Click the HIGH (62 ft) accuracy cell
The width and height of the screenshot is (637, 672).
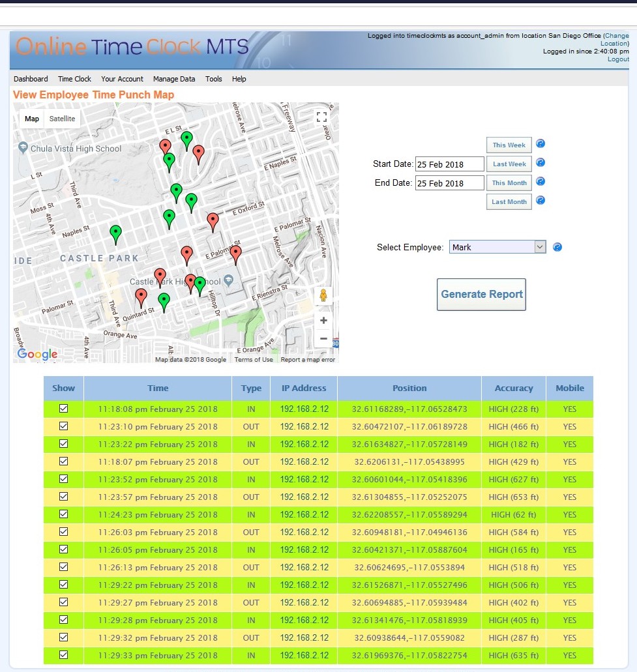(514, 514)
